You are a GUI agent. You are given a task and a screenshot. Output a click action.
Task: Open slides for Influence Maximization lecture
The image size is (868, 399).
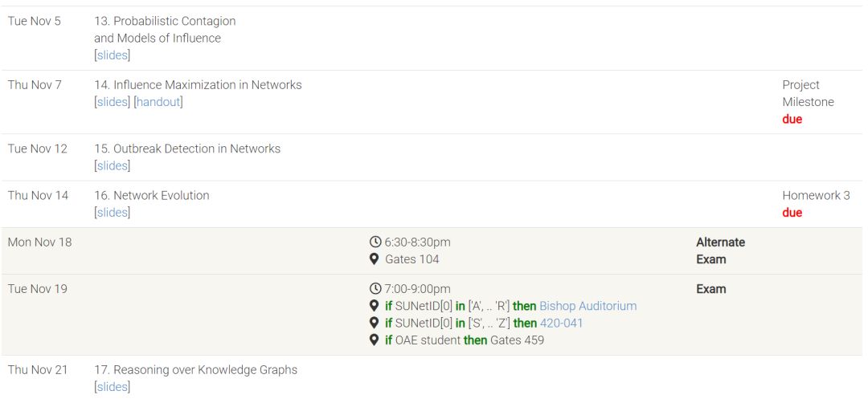pos(112,102)
